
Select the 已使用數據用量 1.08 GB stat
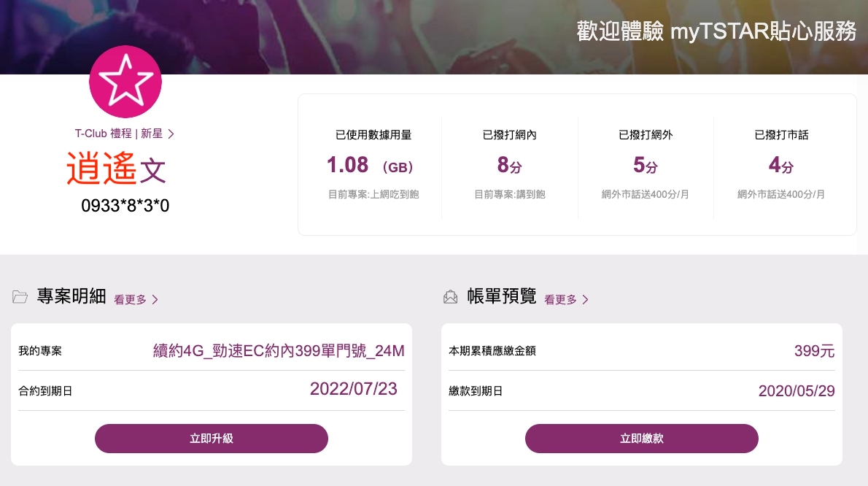[x=373, y=165]
